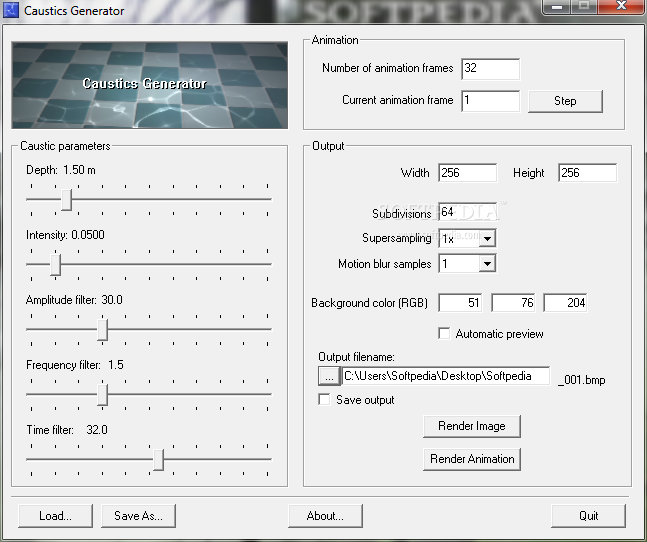Viewport: 647px width, 542px height.
Task: Click the Render Image button
Action: tap(472, 426)
